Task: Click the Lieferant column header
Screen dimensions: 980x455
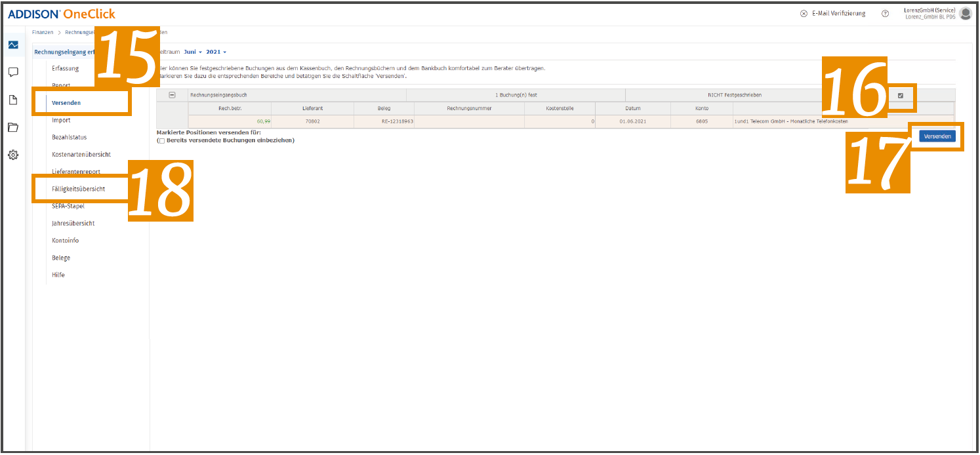Action: pos(312,108)
